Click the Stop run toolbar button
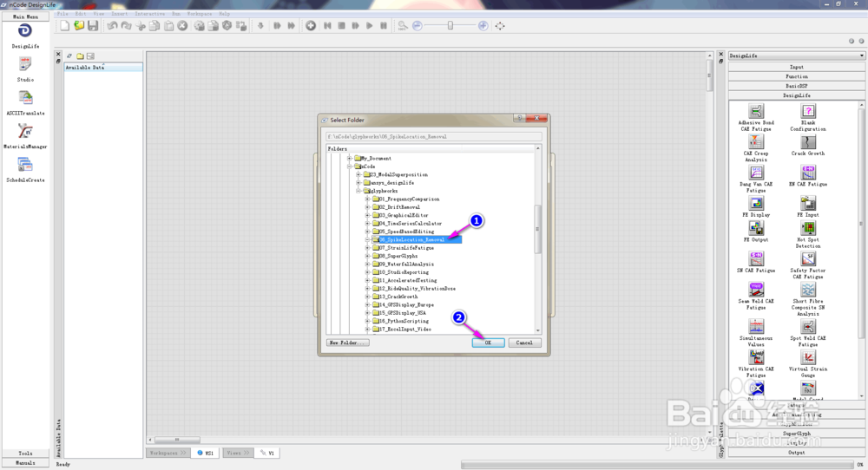Viewport: 868px width, 470px height. 341,26
